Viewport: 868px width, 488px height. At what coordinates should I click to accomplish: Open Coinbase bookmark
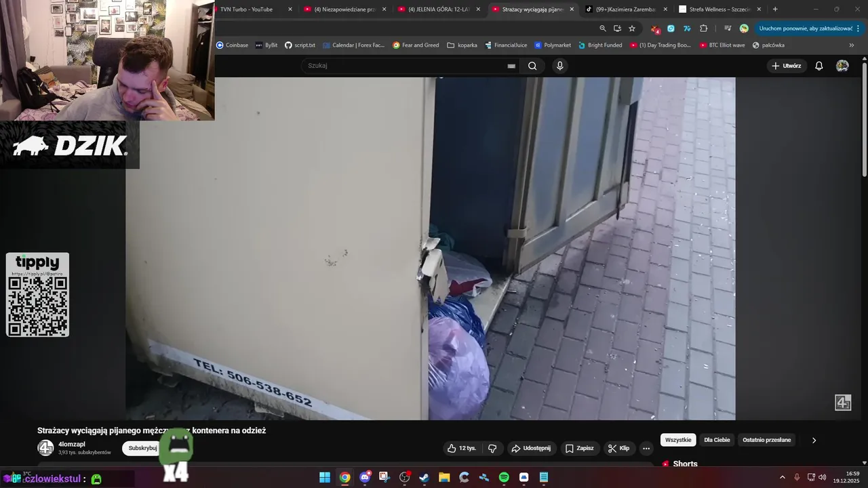coord(232,45)
